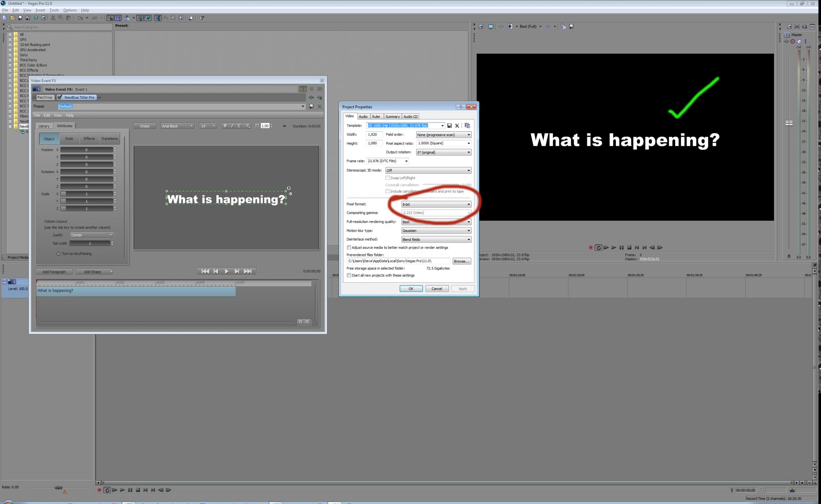Enable Swap Left/Right checkbox

tap(388, 178)
